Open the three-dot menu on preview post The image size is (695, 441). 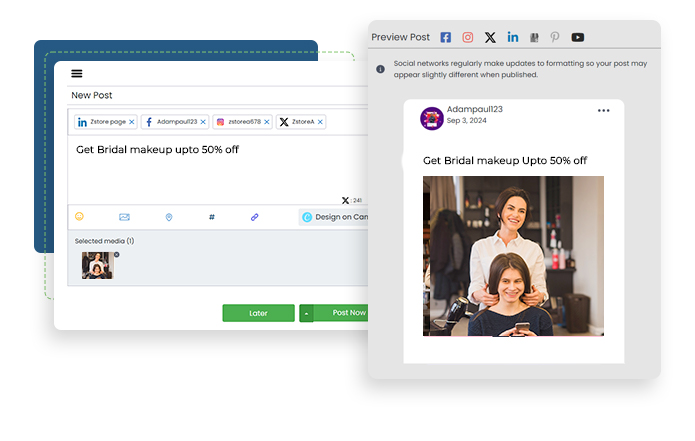pyautogui.click(x=603, y=110)
